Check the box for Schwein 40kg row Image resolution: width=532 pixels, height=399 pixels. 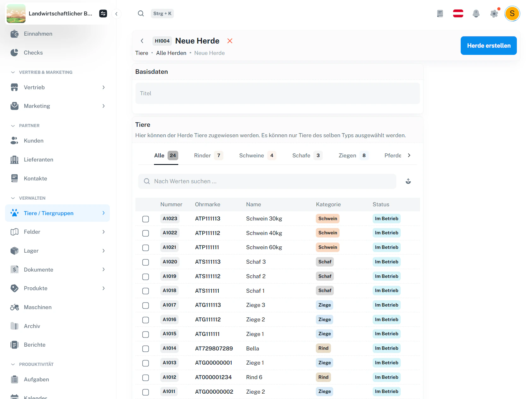[145, 233]
